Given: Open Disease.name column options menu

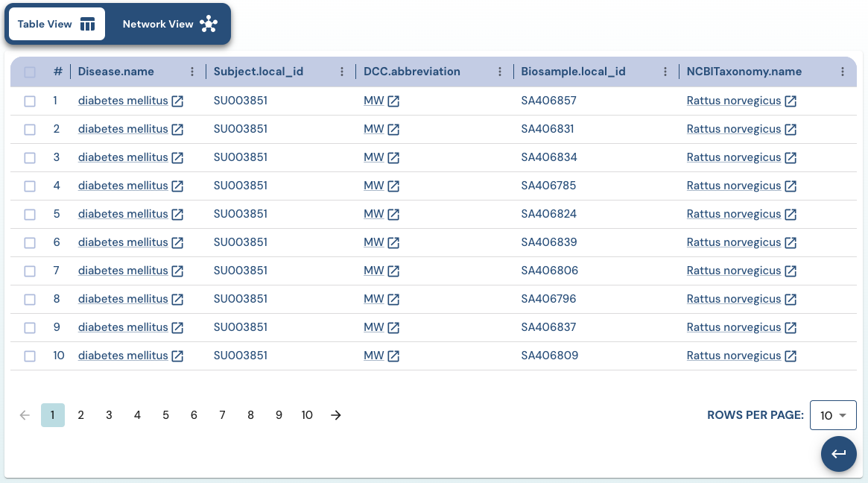Looking at the screenshot, I should [x=192, y=72].
